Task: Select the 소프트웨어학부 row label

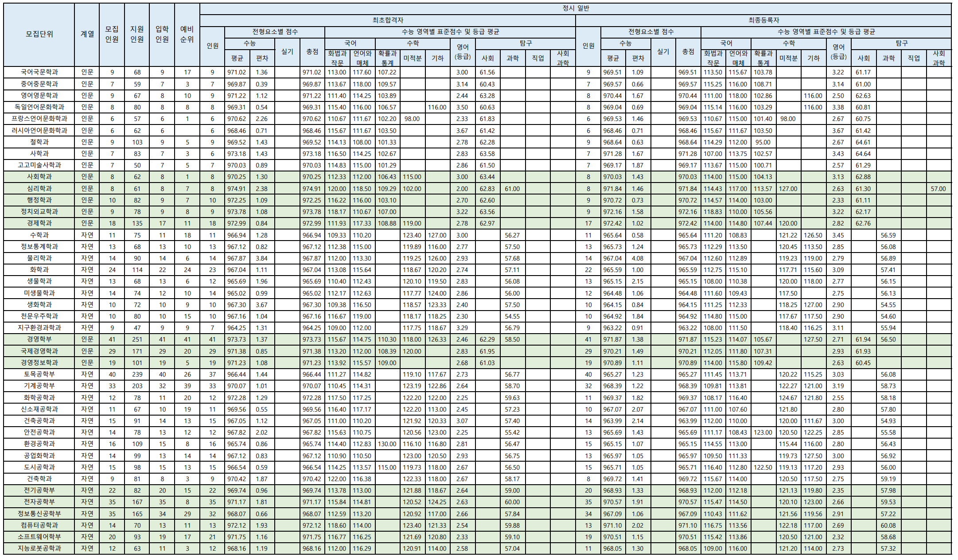Action: point(39,537)
